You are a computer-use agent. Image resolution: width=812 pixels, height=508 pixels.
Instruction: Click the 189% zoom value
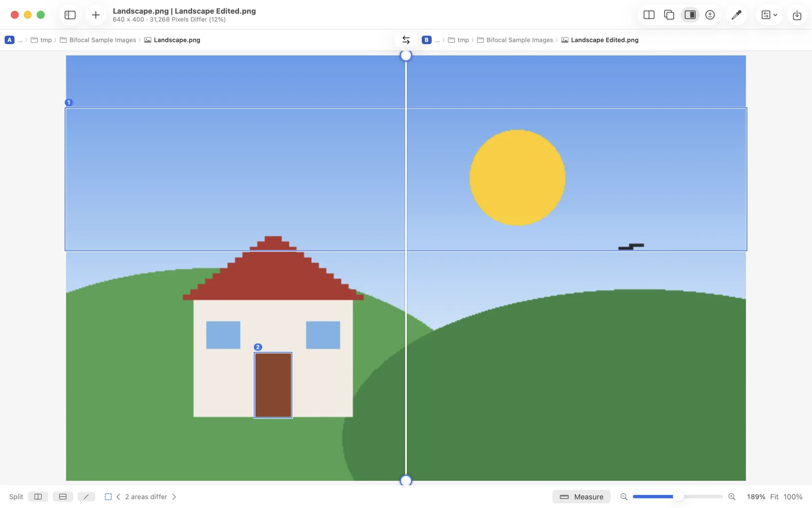point(756,497)
